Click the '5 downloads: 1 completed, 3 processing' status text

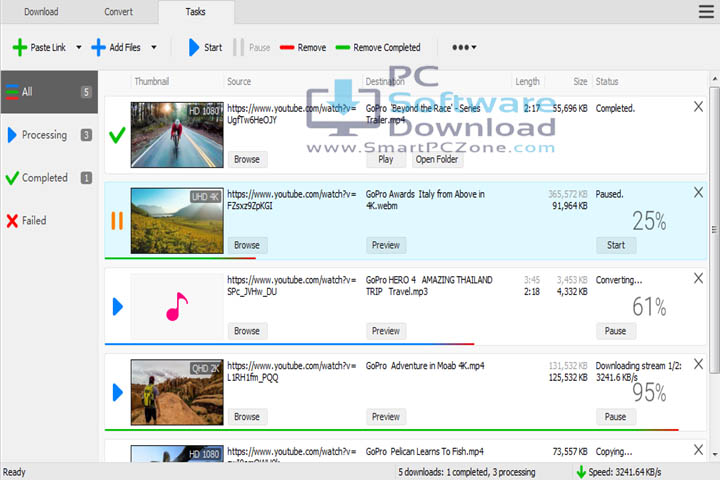(x=467, y=472)
